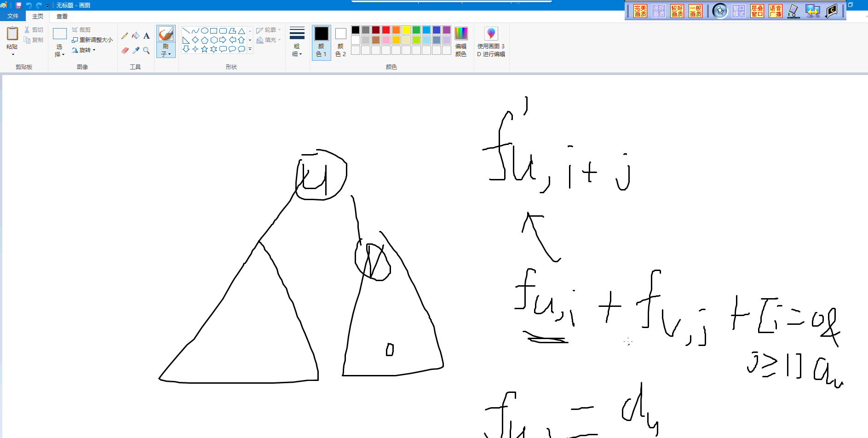Screen dimensions: 868x438
Task: Activate the 颜色 1 foreground color slot
Action: point(322,42)
